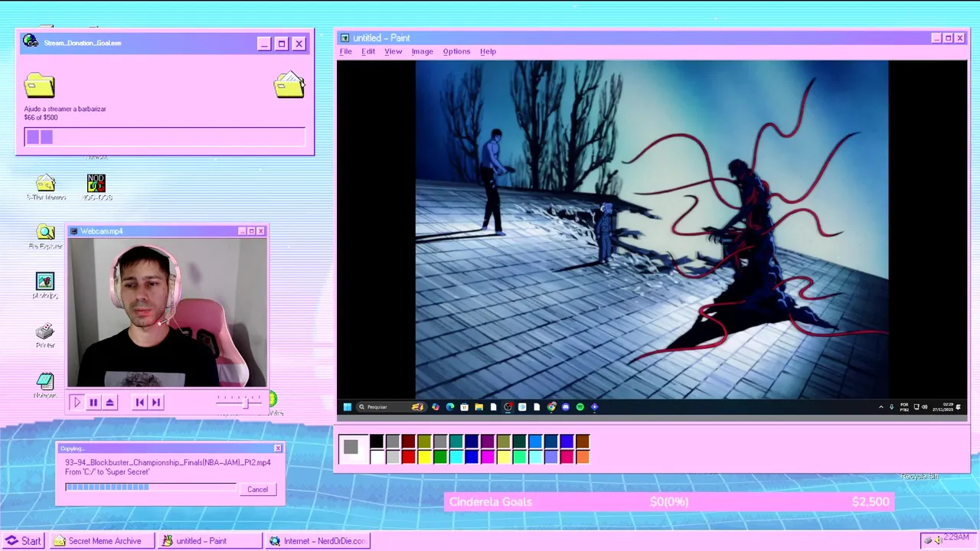Open the View menu in Paint
980x551 pixels.
[393, 51]
